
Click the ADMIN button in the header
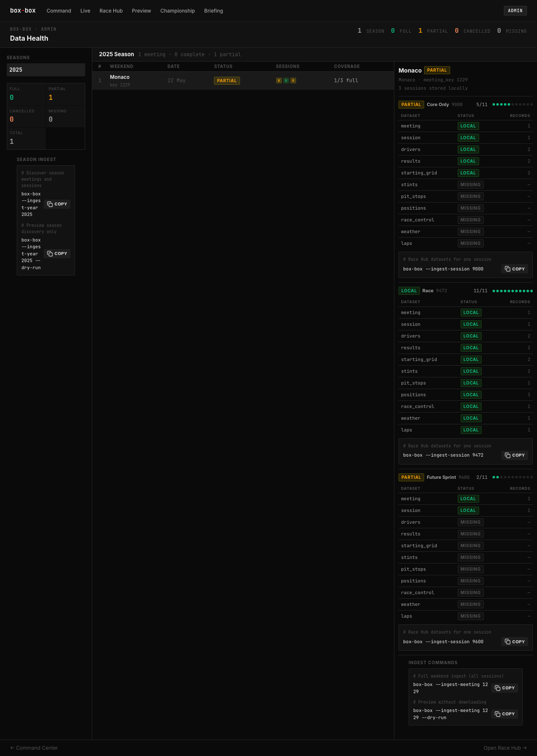point(515,10)
